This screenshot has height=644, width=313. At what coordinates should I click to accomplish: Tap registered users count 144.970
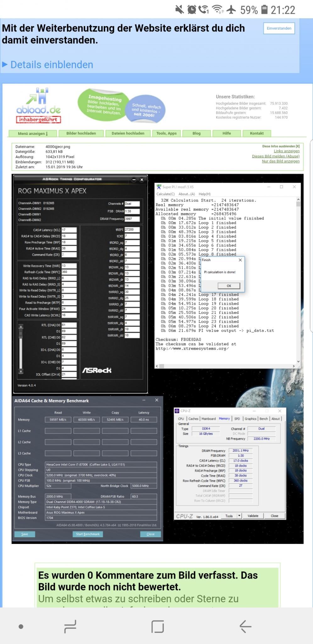[x=281, y=117]
